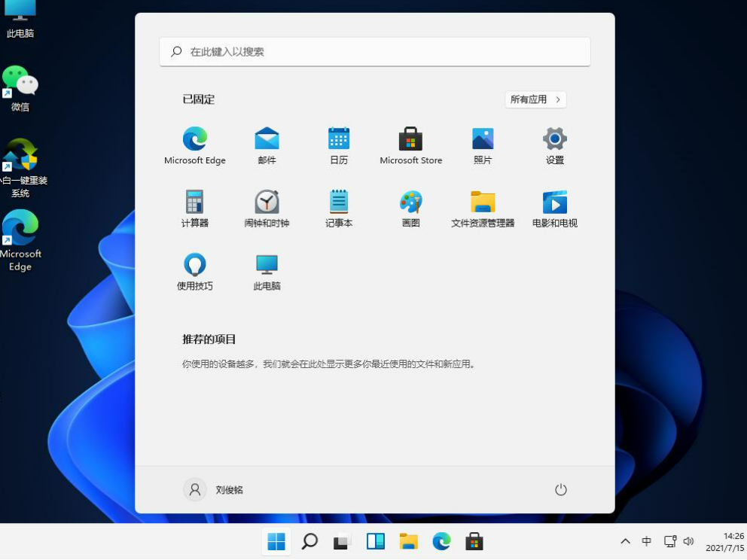Screen dimensions: 747x560
Task: Open the Photos (照片) app
Action: (483, 139)
